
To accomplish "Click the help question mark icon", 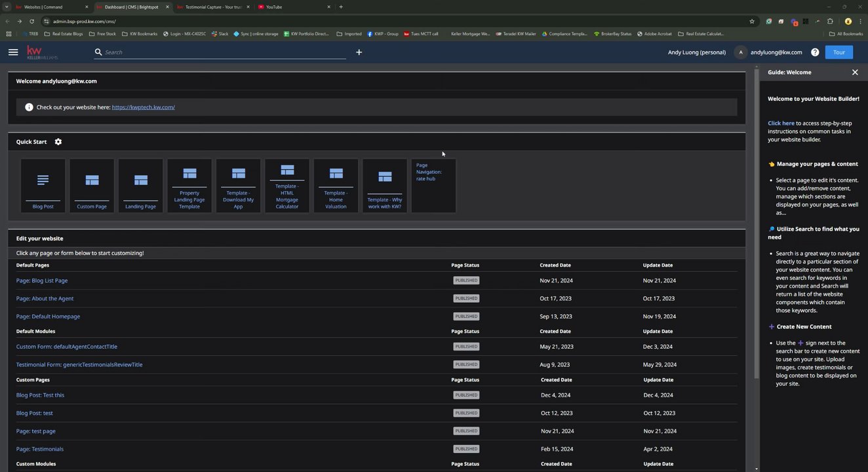I will (x=815, y=52).
